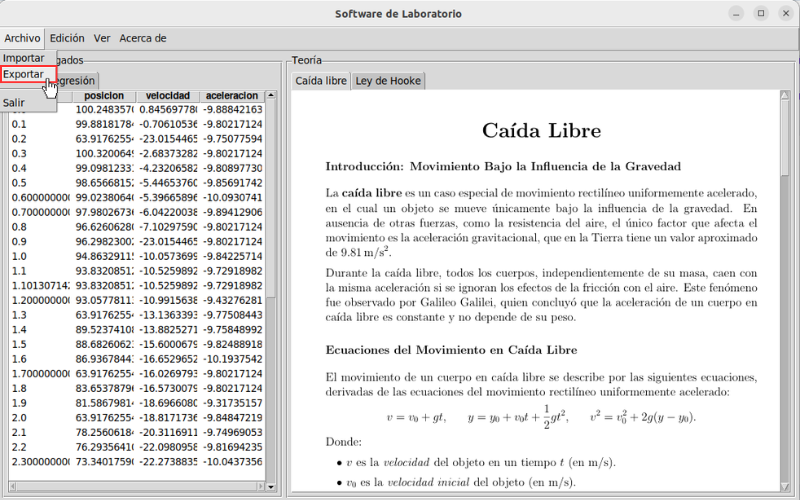Select the position value 99.8818178
Screen dimensions: 800x500
click(x=105, y=124)
